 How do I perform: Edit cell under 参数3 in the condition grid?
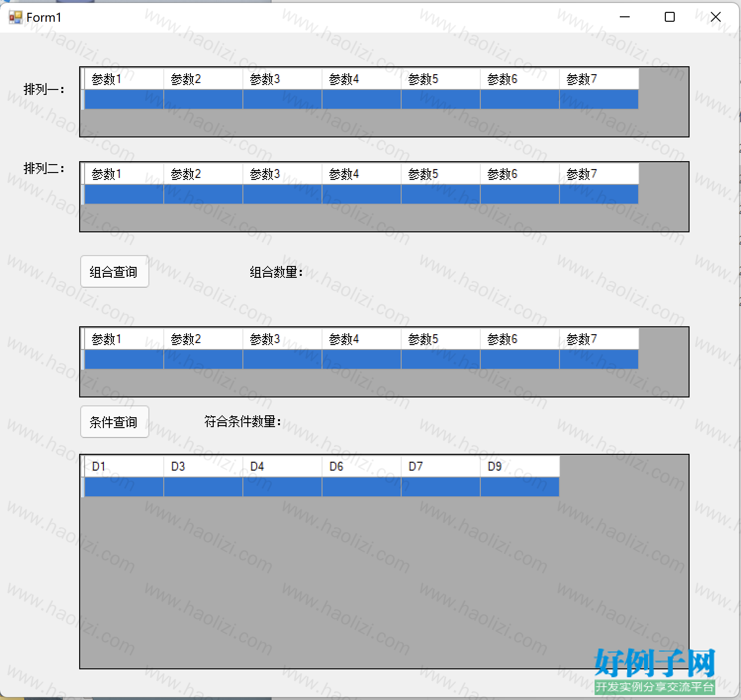click(282, 359)
